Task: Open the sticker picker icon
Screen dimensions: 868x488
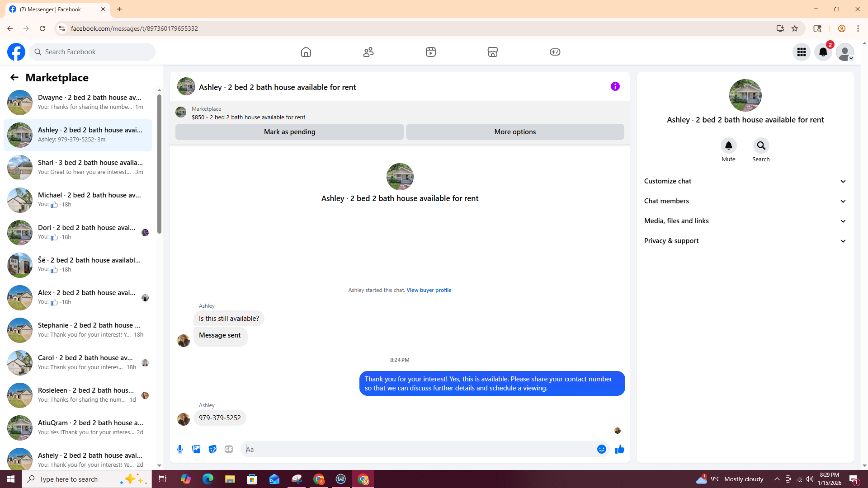Action: 212,449
